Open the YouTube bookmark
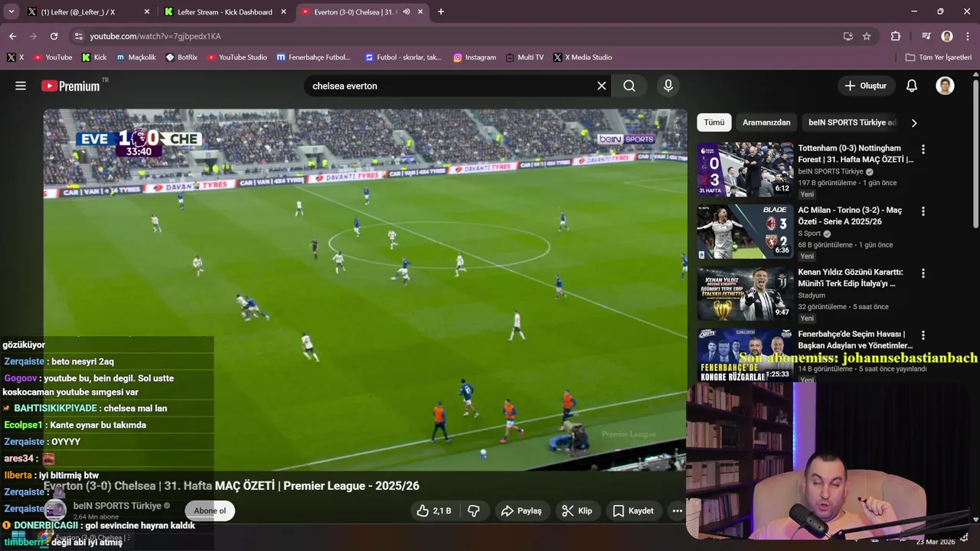The height and width of the screenshot is (551, 980). [53, 57]
